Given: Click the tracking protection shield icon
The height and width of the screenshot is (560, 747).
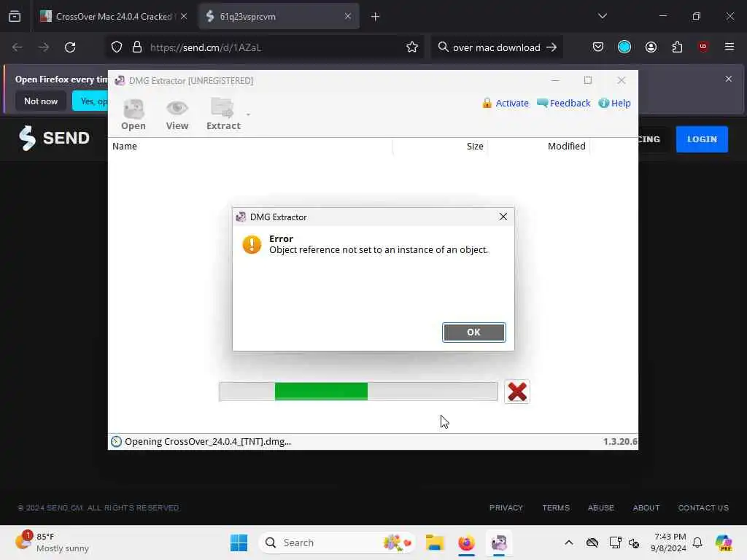Looking at the screenshot, I should pyautogui.click(x=117, y=47).
